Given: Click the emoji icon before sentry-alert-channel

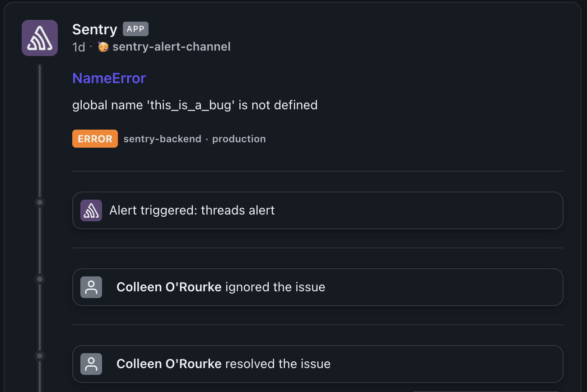Looking at the screenshot, I should click(x=103, y=47).
